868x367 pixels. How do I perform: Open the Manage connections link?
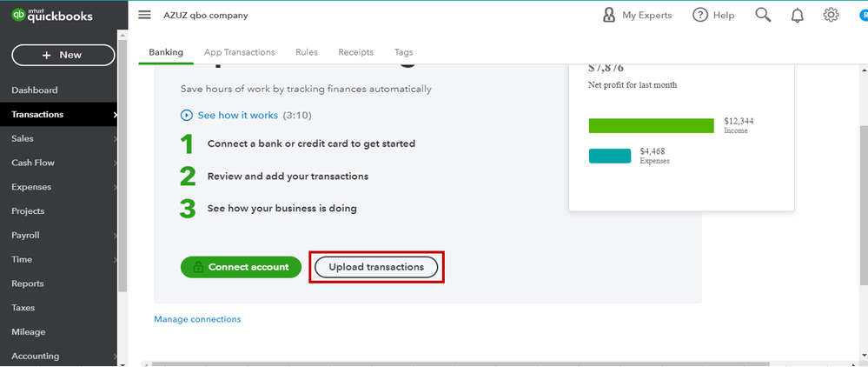coord(197,319)
